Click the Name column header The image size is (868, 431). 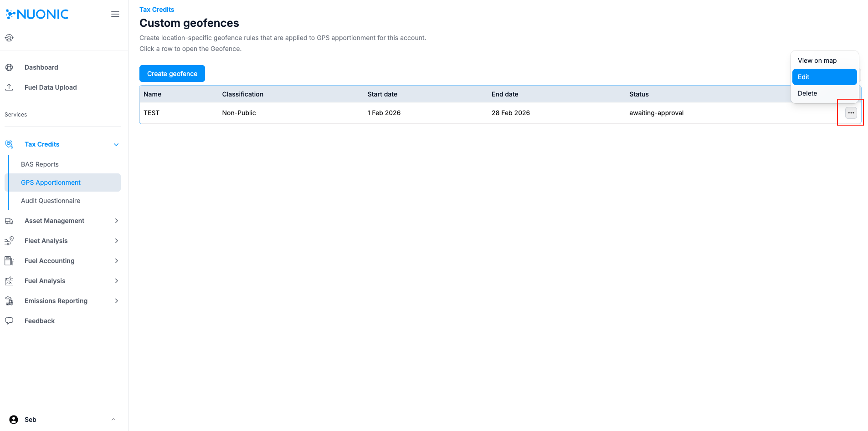pos(153,94)
